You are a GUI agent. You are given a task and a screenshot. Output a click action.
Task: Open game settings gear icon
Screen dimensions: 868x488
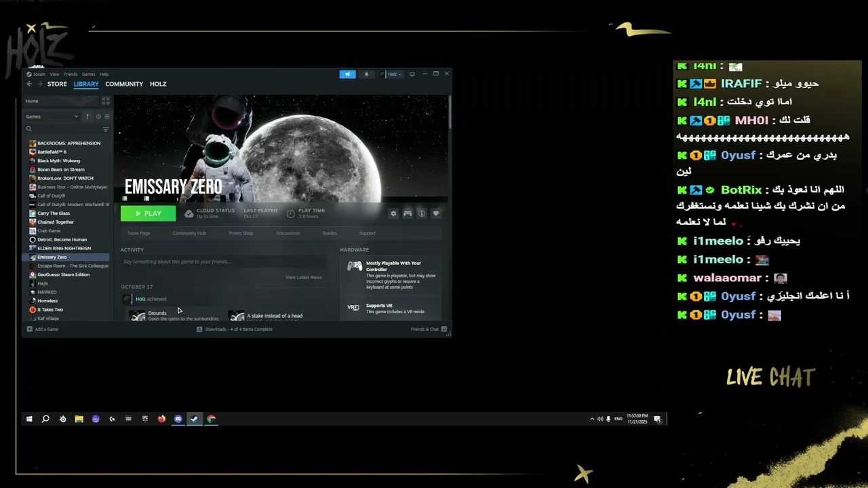[393, 213]
